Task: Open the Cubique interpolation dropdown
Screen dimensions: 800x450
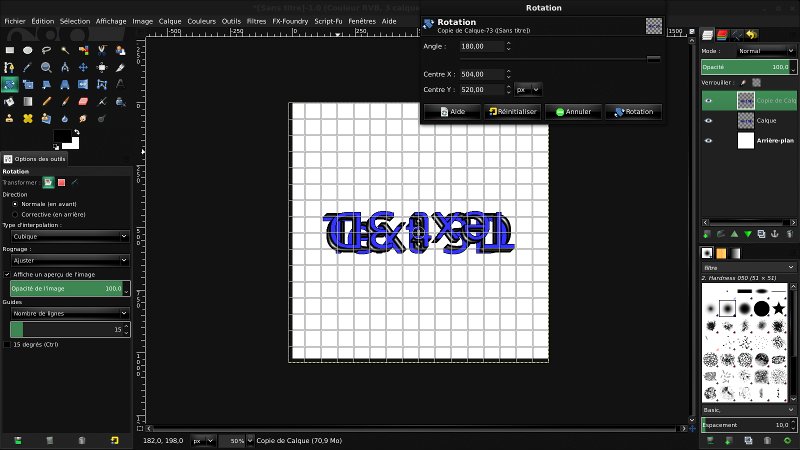Action: 70,236
